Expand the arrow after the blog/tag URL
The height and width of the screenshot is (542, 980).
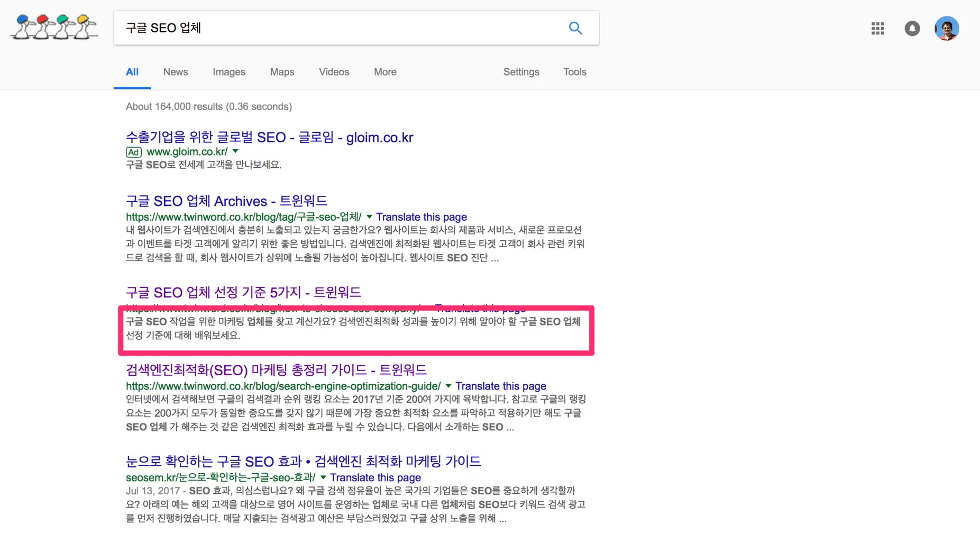pyautogui.click(x=369, y=216)
